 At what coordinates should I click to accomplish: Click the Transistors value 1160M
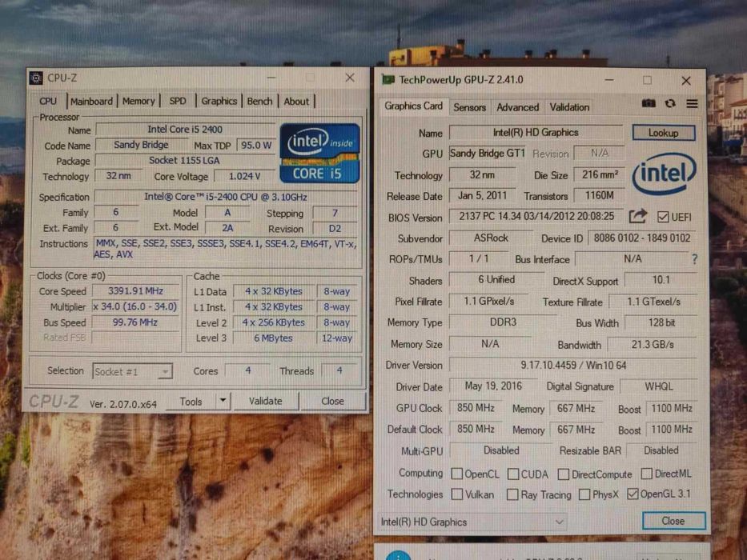tap(600, 196)
